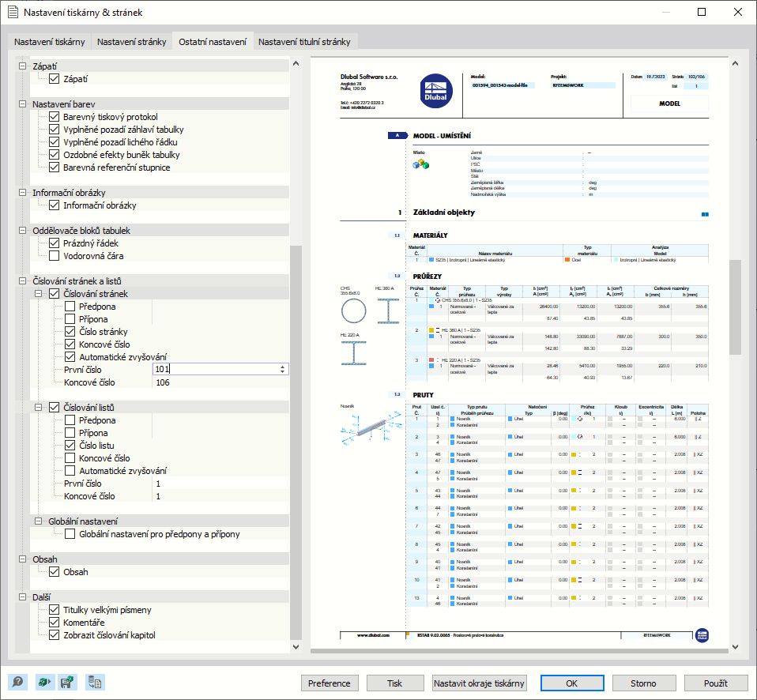This screenshot has height=700, width=757.
Task: Open the Nastavení titulní stránky tab
Action: (304, 42)
